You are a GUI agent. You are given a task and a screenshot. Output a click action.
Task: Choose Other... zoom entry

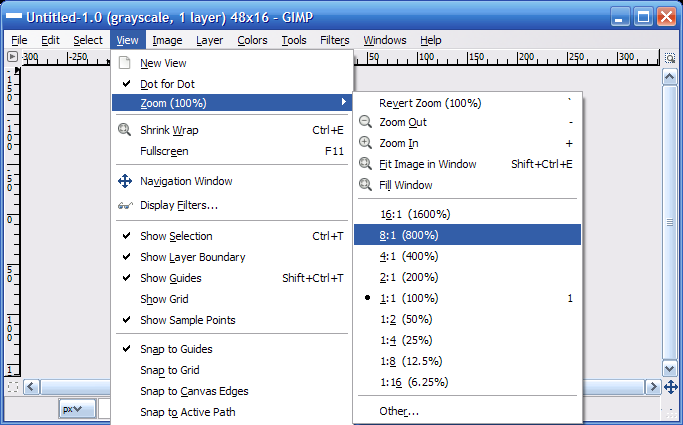[467, 411]
